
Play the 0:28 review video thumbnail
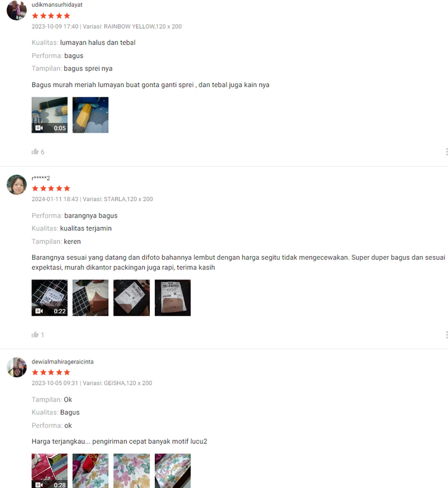click(x=49, y=471)
